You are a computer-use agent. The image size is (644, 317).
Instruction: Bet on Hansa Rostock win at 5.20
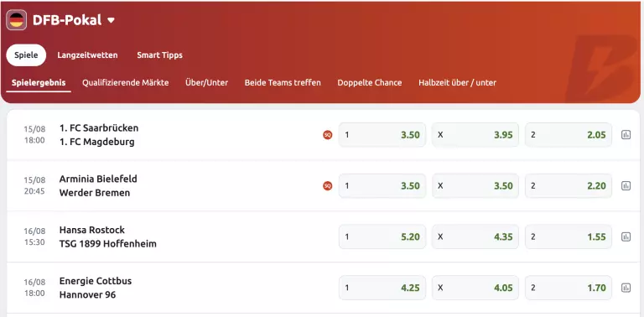tap(382, 236)
